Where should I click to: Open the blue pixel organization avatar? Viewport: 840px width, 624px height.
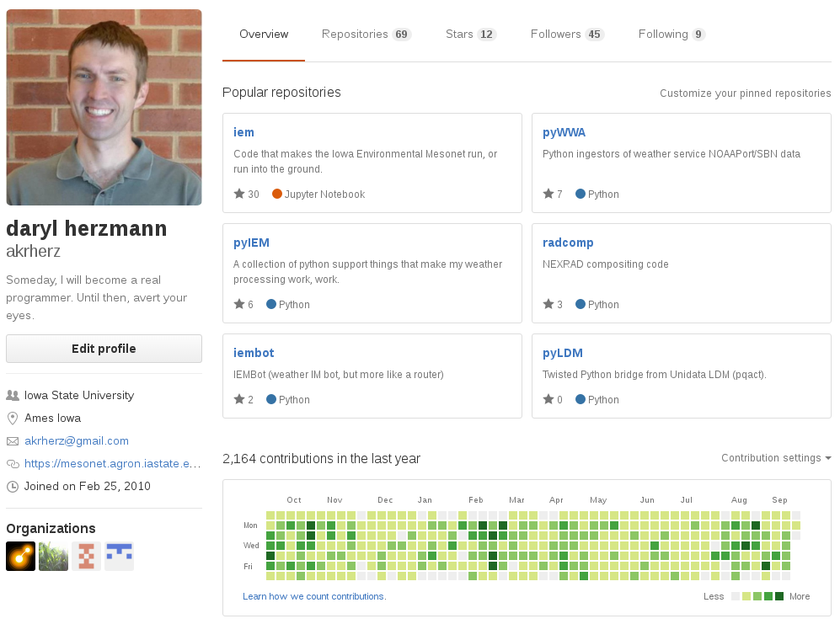coord(119,556)
